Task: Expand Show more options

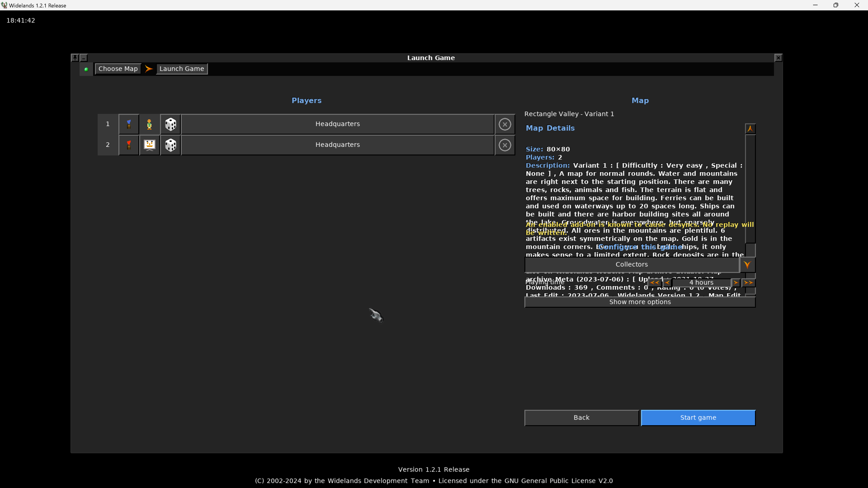Action: tap(639, 302)
